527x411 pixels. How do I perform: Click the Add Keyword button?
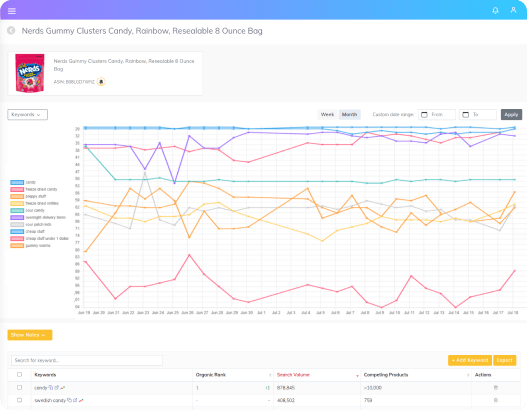[470, 360]
